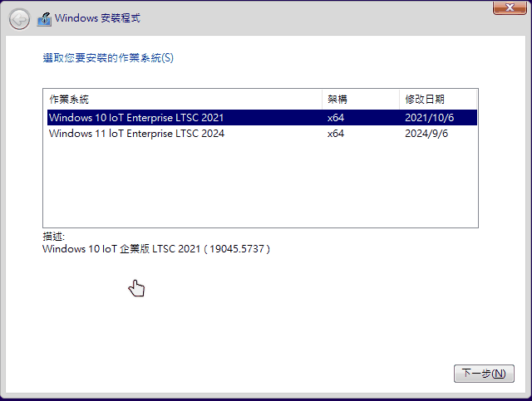This screenshot has height=401, width=532.
Task: Click the x64 cell of Windows 11 row
Action: [x=336, y=134]
